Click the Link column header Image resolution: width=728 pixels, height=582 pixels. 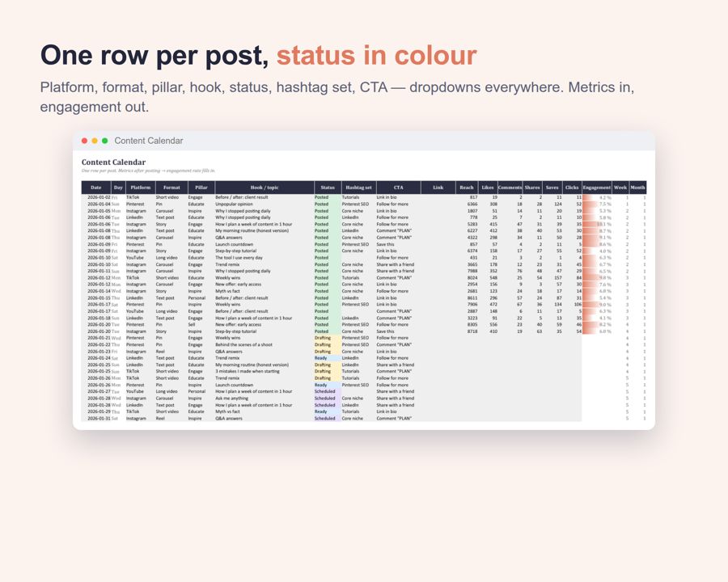point(438,188)
